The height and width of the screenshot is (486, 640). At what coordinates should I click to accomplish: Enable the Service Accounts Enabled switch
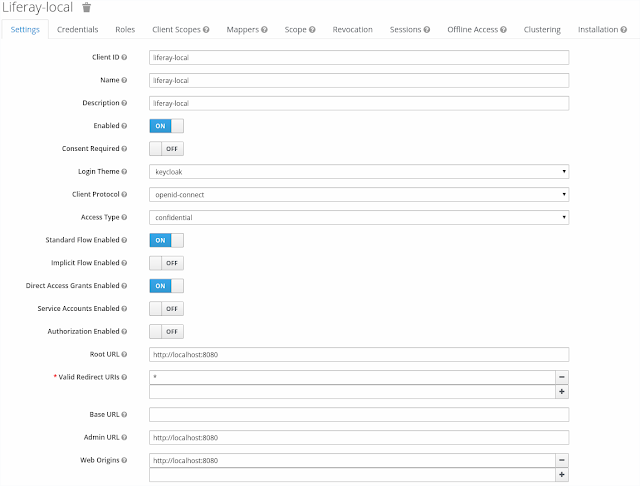167,308
